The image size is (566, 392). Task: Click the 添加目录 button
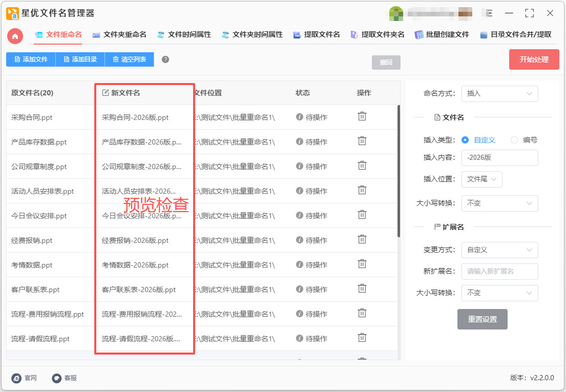pyautogui.click(x=80, y=59)
